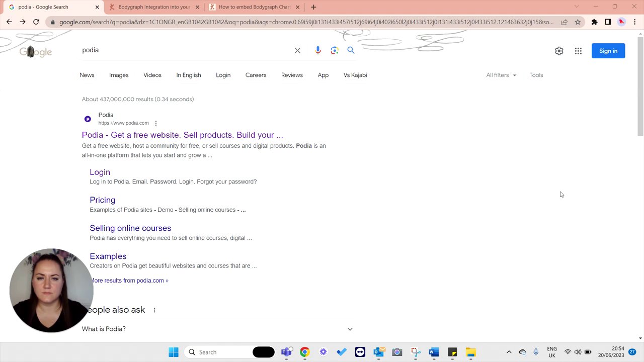Click the blue magnifier search icon

point(351,50)
